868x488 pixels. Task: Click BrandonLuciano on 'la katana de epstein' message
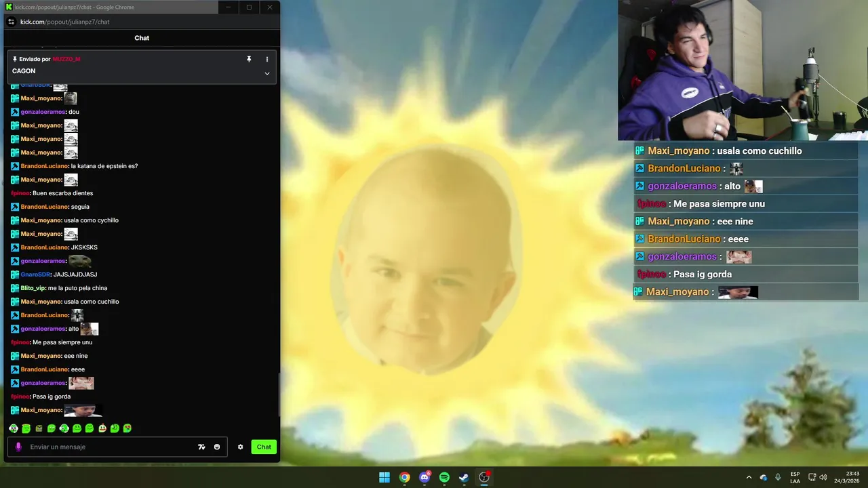pos(44,166)
